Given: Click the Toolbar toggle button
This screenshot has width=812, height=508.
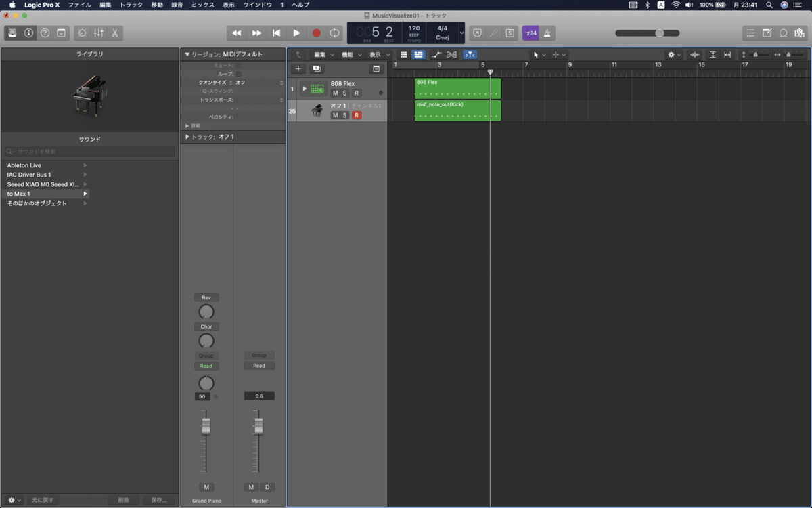Looking at the screenshot, I should 62,33.
